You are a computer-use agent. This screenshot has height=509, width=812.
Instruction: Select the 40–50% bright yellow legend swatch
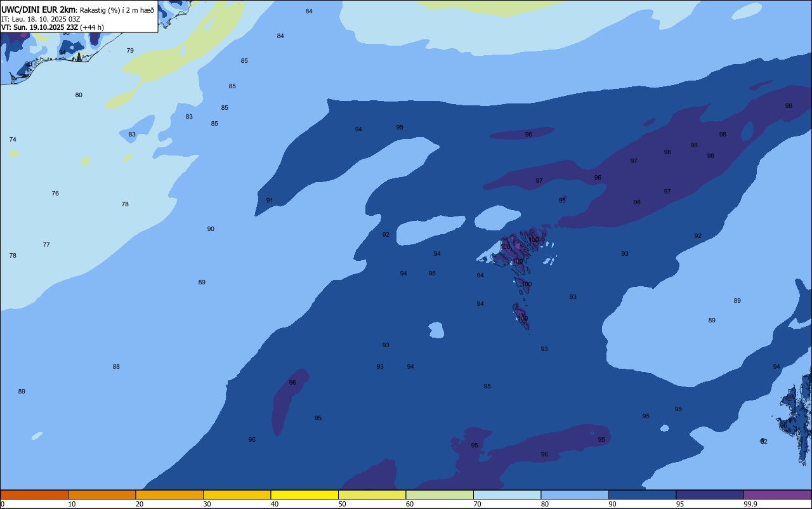(304, 494)
